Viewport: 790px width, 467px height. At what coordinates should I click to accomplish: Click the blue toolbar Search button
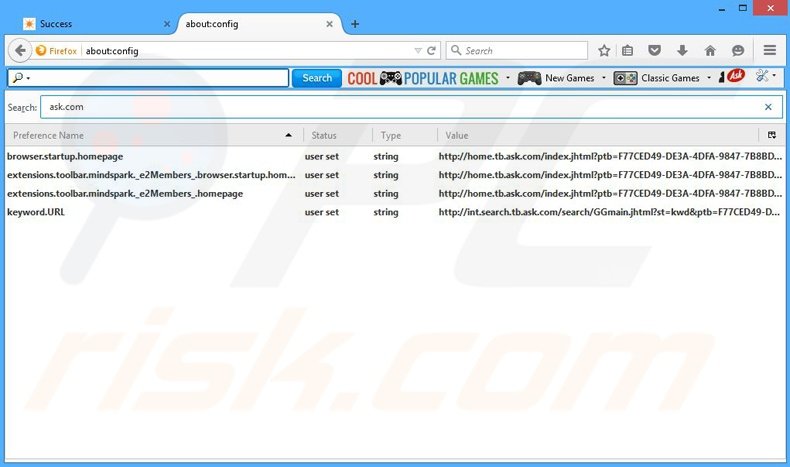[x=317, y=78]
